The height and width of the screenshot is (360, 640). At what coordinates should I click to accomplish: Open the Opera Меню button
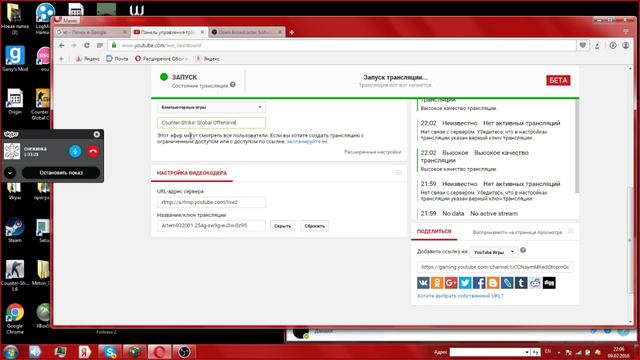pos(67,20)
